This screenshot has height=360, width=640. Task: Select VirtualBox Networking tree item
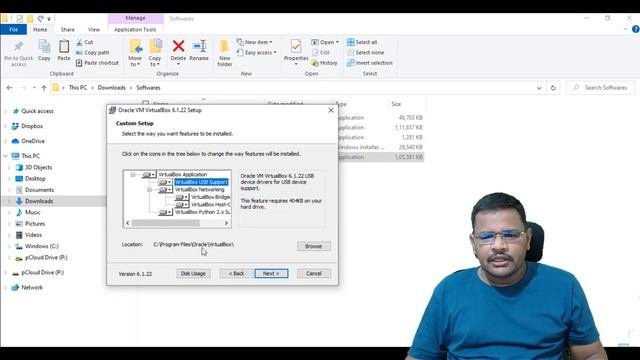click(200, 190)
